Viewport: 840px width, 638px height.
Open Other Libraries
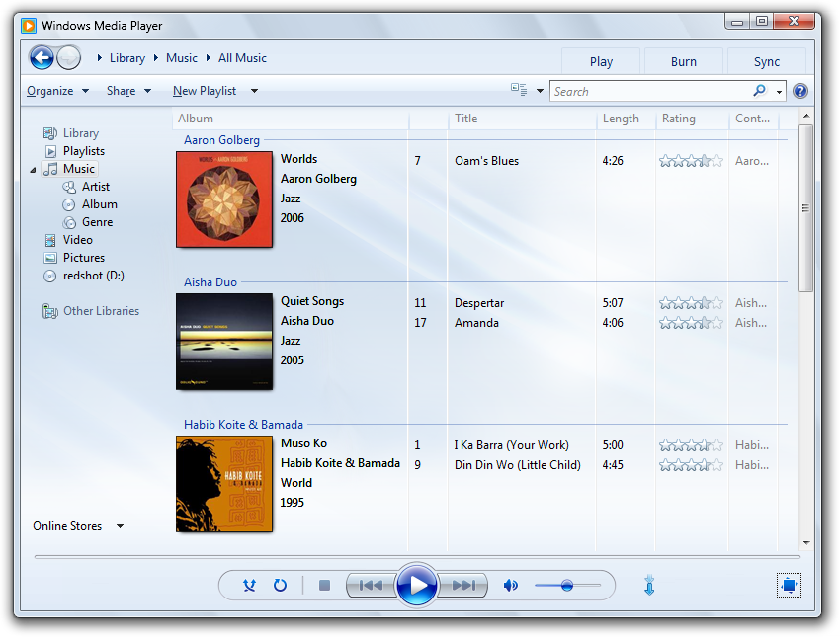[x=101, y=311]
